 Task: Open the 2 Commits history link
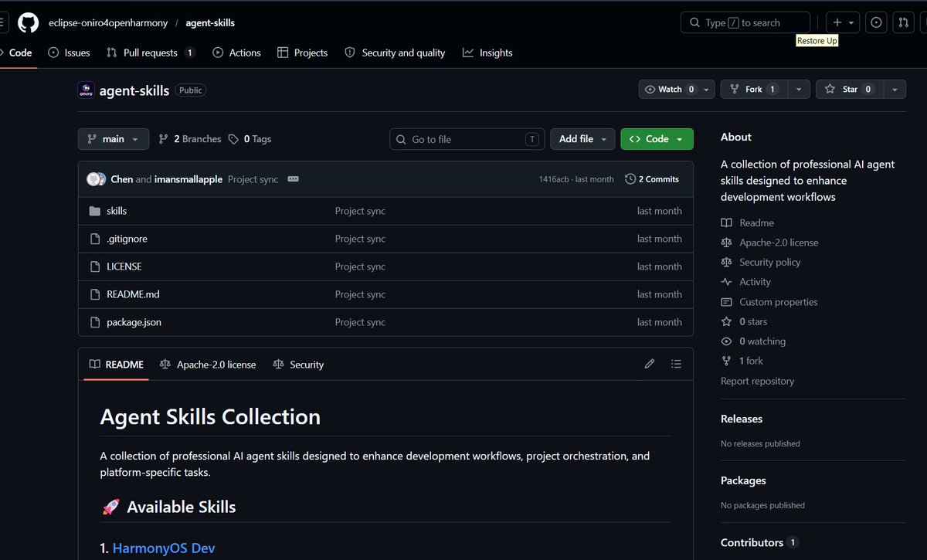tap(652, 179)
